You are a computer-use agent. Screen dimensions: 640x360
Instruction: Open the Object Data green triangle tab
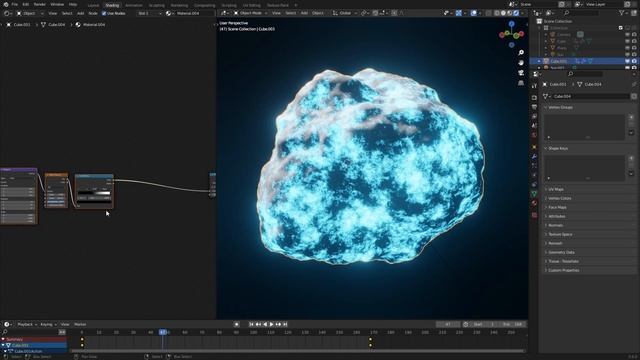coord(534,194)
